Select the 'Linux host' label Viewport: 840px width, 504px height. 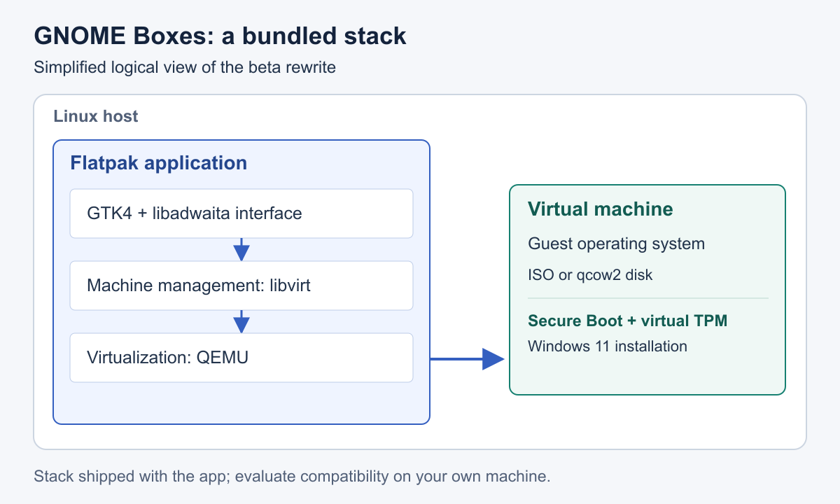pyautogui.click(x=96, y=116)
